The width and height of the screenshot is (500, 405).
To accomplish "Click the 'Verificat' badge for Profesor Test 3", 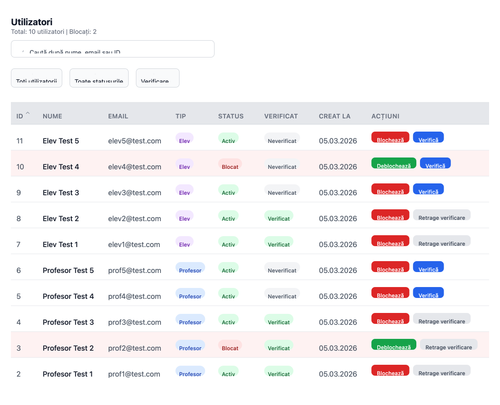I will [279, 320].
